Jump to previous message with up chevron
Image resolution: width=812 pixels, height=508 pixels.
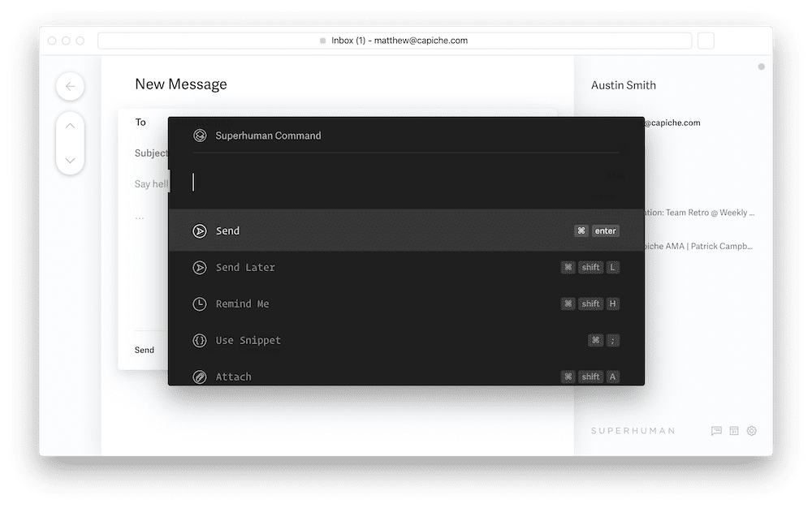tap(70, 126)
